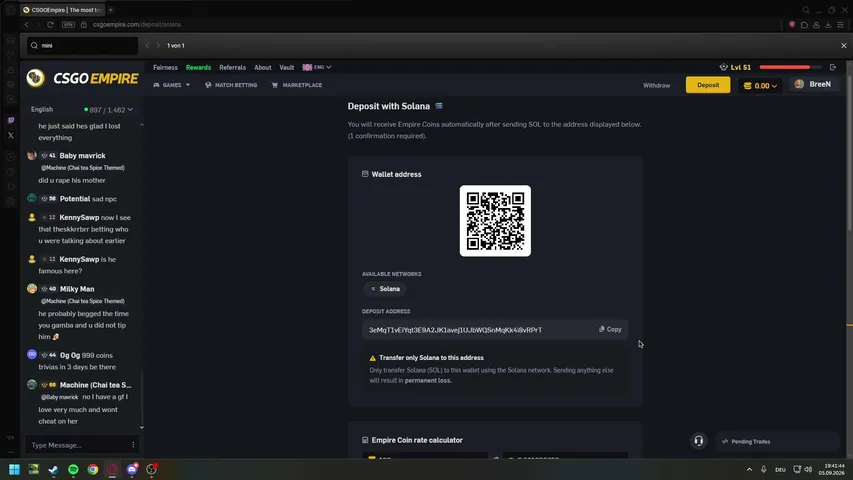Viewport: 853px width, 480px height.
Task: Click the csgoempire.com address bar URL
Action: (137, 24)
